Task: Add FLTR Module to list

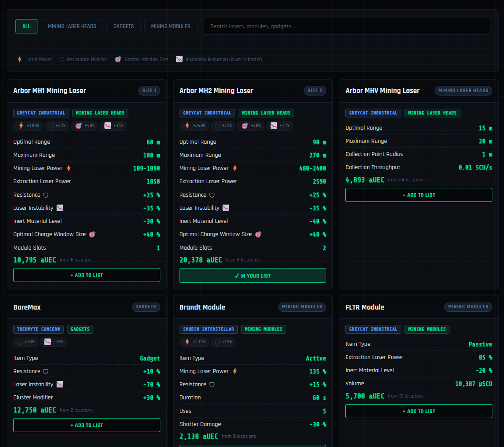Action: coord(419,411)
